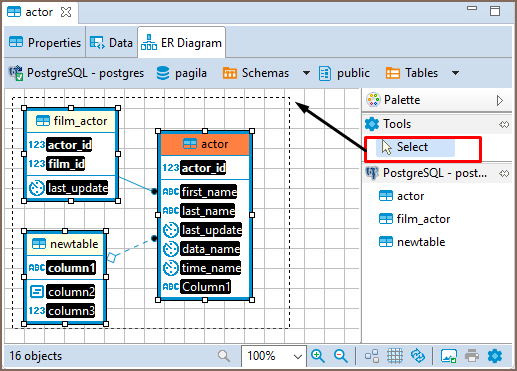Toggle the grid display icon

pos(395,356)
